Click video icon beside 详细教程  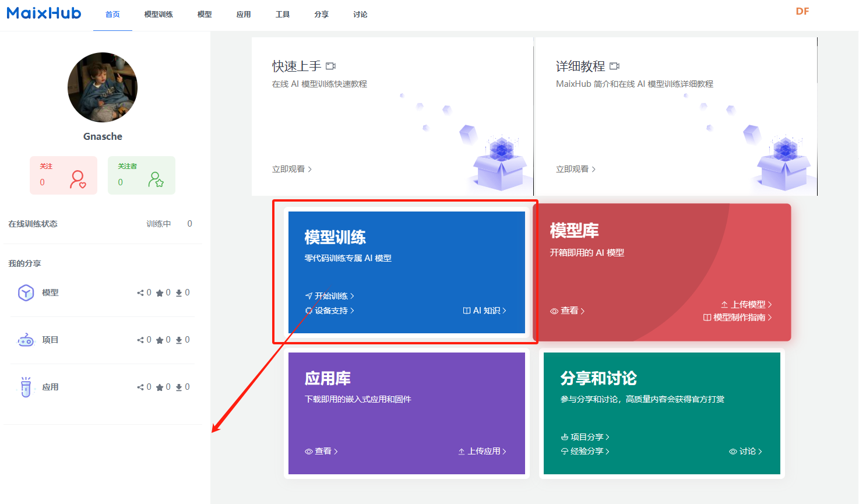tap(614, 66)
